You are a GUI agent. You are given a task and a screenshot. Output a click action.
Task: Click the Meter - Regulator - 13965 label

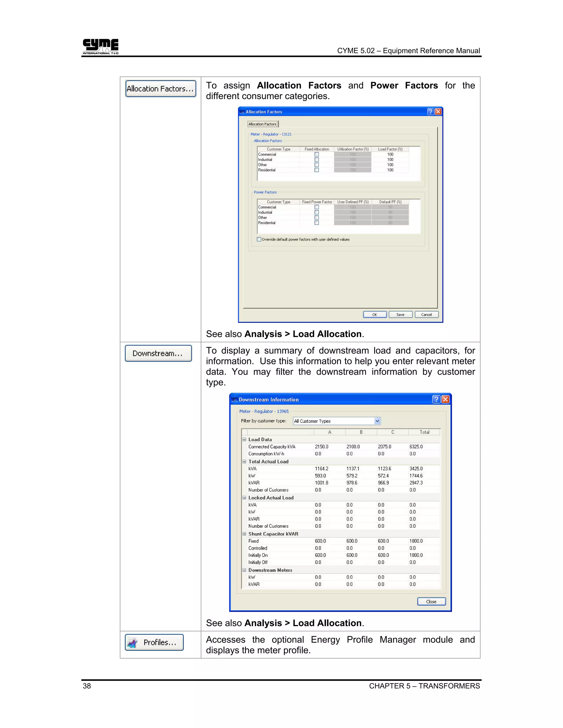264,411
